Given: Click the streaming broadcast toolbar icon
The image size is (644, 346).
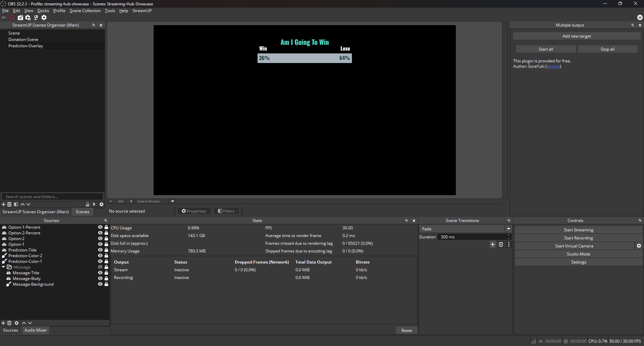Looking at the screenshot, I should (x=4, y=17).
